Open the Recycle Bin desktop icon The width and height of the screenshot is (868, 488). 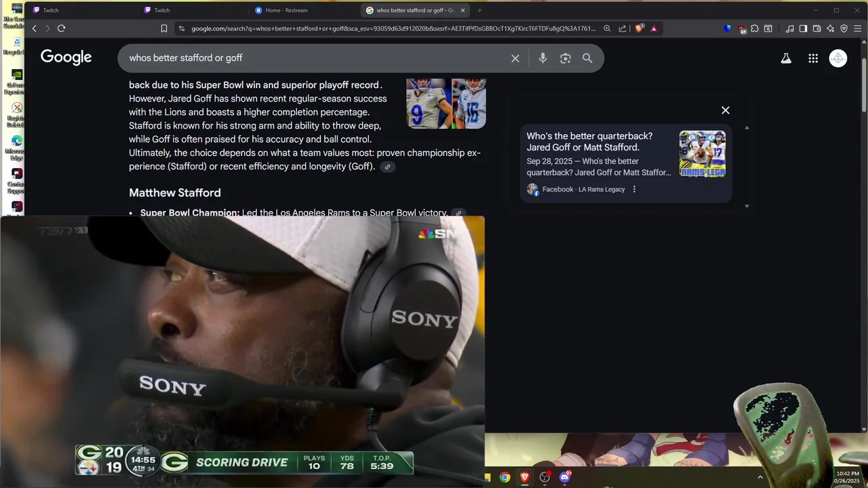pos(16,46)
